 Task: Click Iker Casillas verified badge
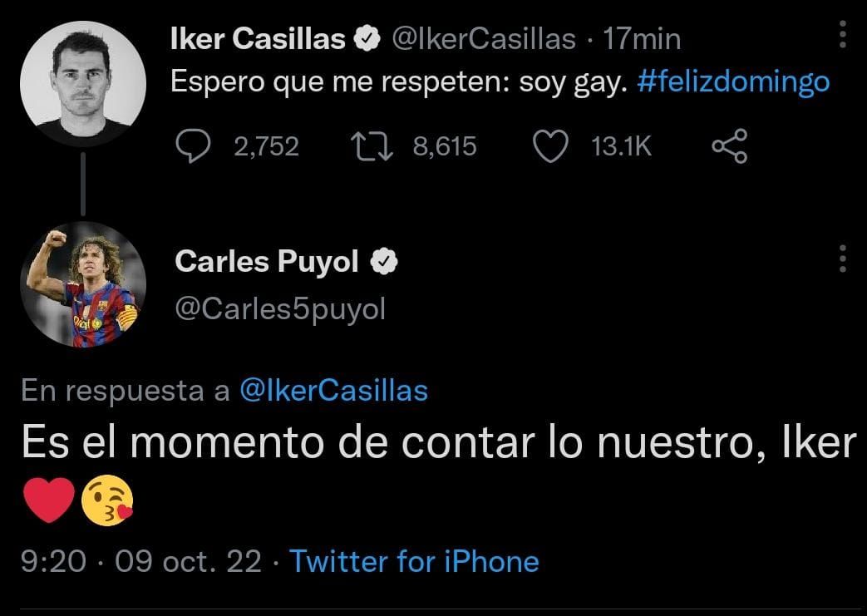(366, 37)
